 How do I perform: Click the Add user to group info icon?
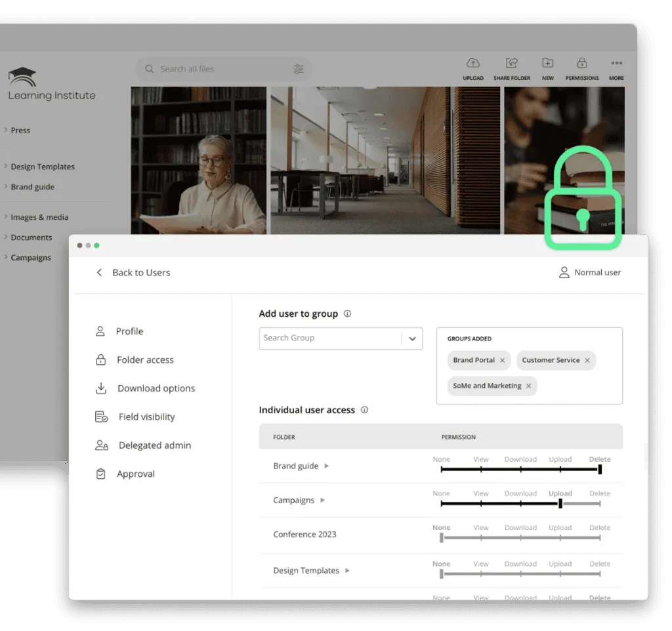click(x=348, y=314)
